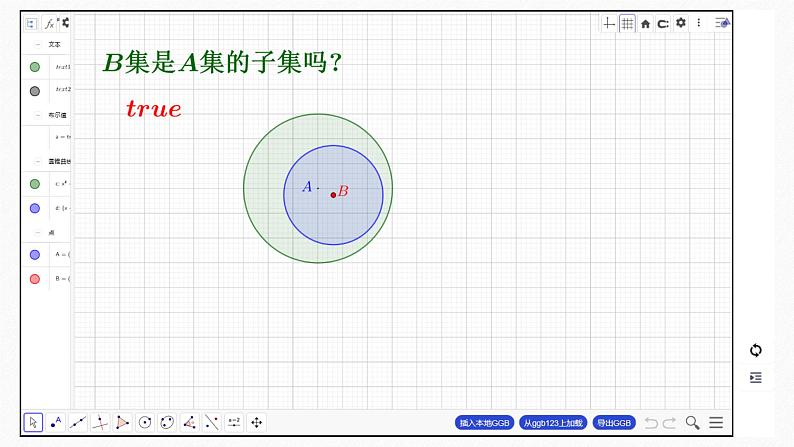The height and width of the screenshot is (447, 794).
Task: Select the conic c equation row
Action: click(x=61, y=184)
